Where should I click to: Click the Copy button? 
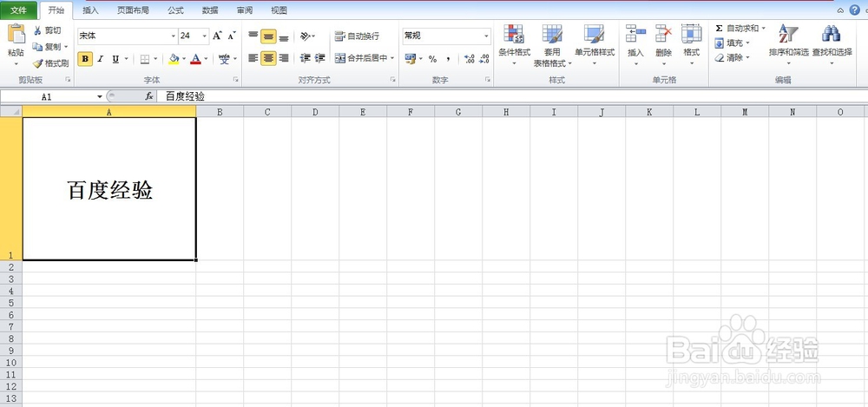(47, 47)
